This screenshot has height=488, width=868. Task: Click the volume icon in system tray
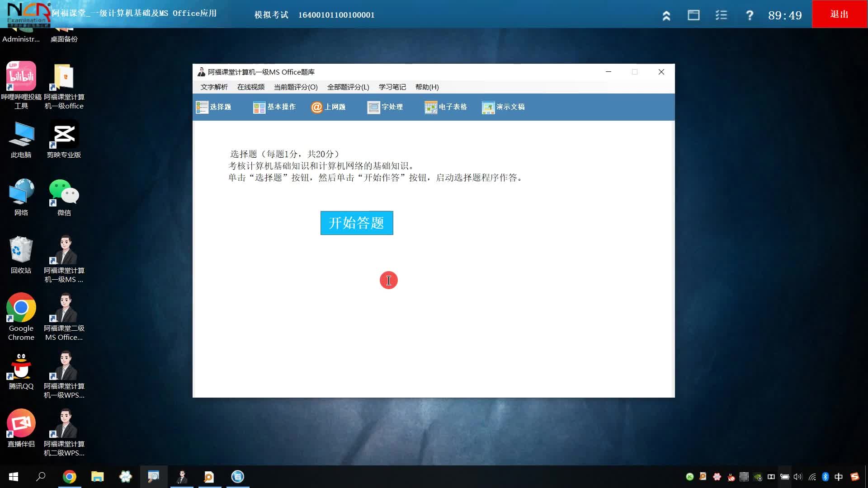click(797, 477)
